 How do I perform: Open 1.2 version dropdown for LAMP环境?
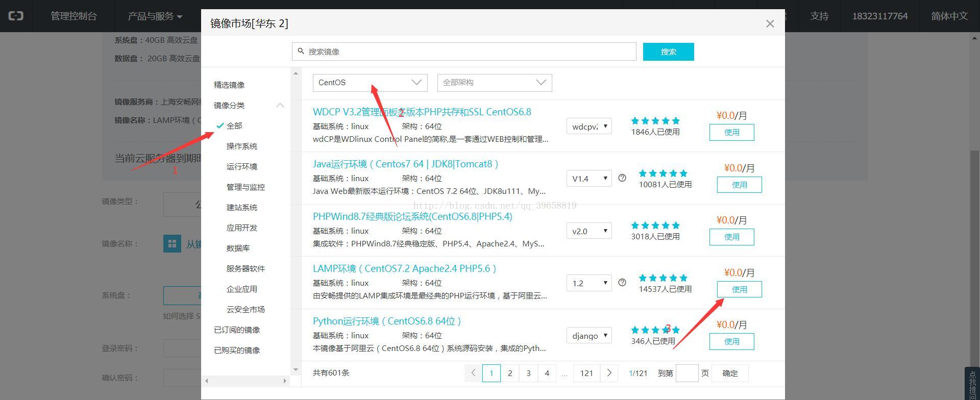click(x=589, y=283)
